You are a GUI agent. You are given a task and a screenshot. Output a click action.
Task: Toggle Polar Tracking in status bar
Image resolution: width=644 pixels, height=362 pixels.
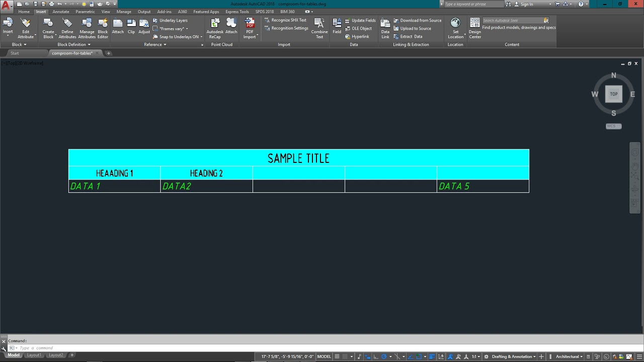coord(384,356)
